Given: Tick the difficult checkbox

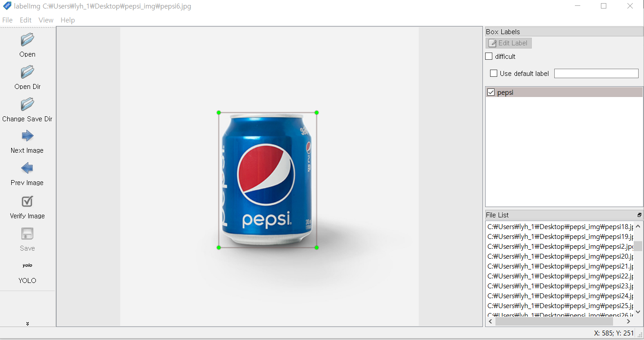Looking at the screenshot, I should 489,57.
